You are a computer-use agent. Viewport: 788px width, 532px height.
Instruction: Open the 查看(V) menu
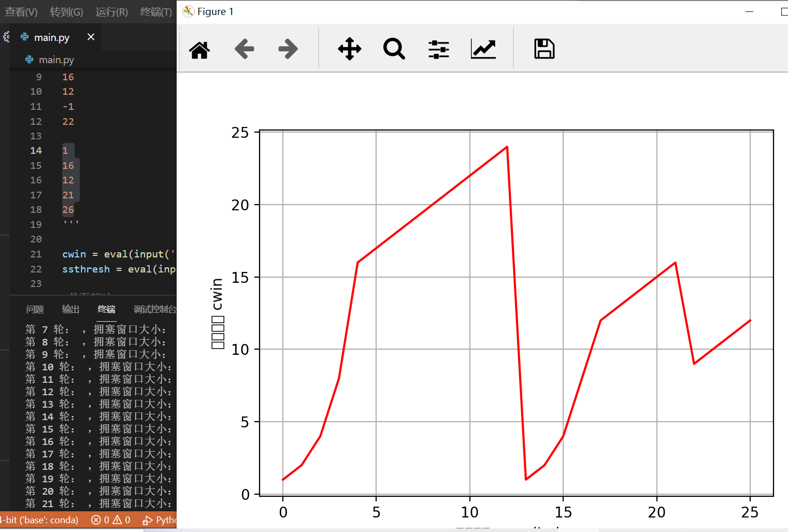[x=21, y=12]
